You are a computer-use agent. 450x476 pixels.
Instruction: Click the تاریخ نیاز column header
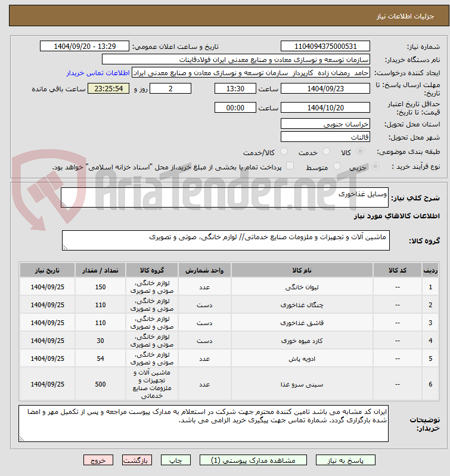pyautogui.click(x=47, y=270)
